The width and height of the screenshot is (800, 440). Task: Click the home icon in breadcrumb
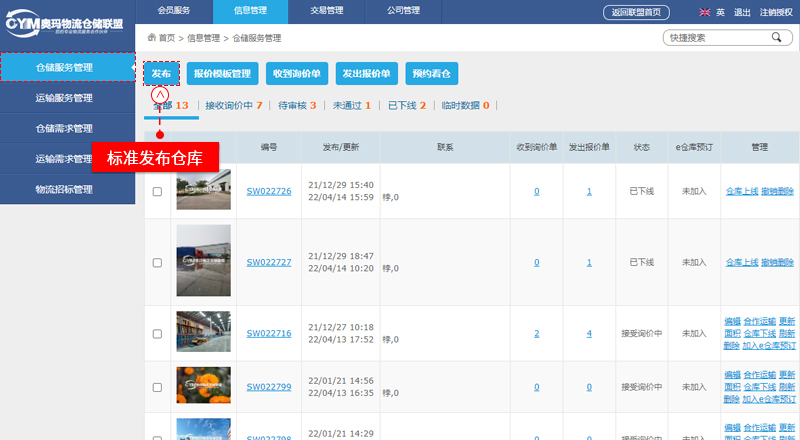coord(151,38)
